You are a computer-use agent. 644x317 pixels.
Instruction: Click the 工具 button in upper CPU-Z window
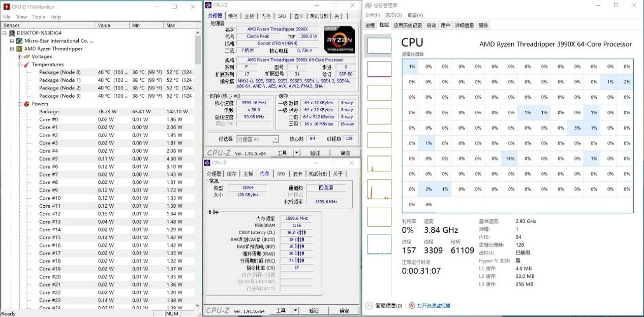coord(282,153)
